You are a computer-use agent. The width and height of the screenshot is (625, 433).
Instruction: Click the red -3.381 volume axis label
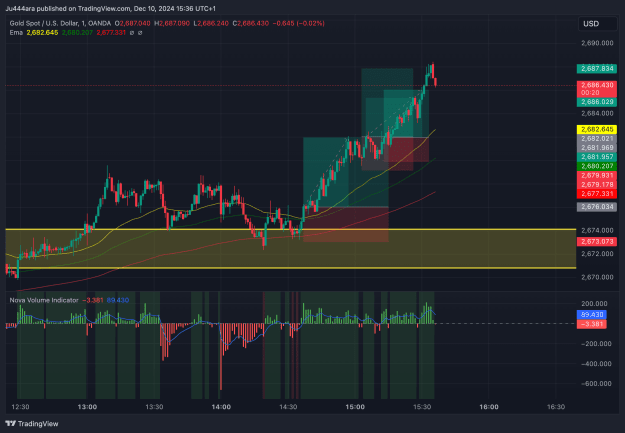tap(592, 324)
